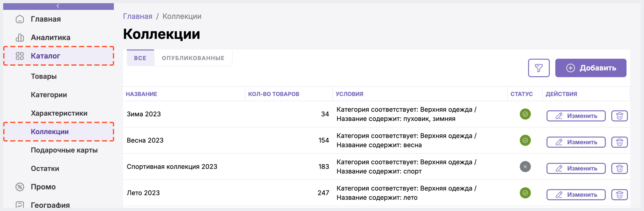Follow the Главная breadcrumb link

(x=138, y=16)
